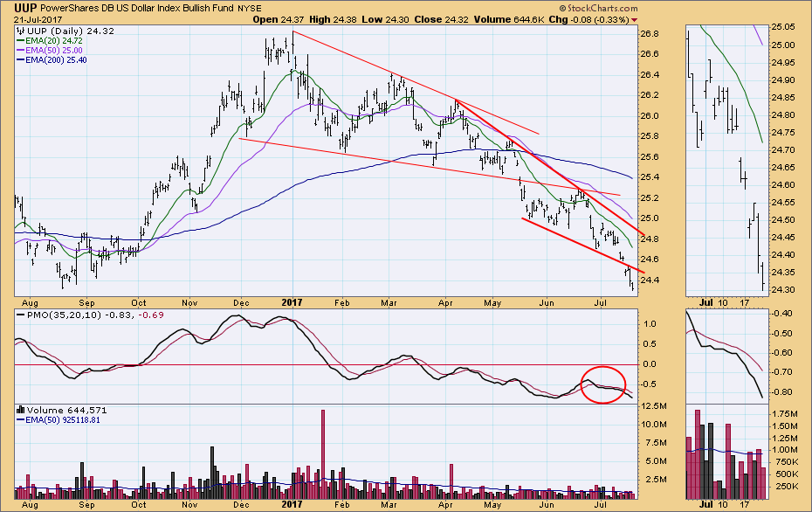Click the PMO(35,20,10) indicator legend
The height and width of the screenshot is (512, 812).
click(x=90, y=315)
